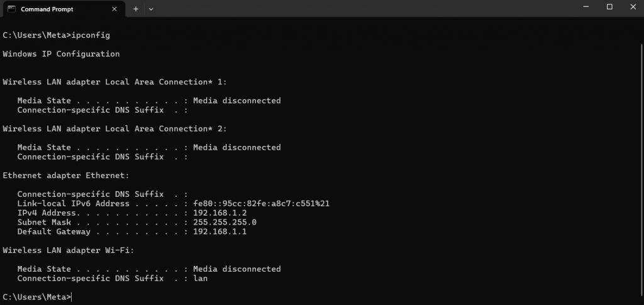Click the lan DNS suffix value
Viewport: 644px width, 305px height.
[201, 278]
